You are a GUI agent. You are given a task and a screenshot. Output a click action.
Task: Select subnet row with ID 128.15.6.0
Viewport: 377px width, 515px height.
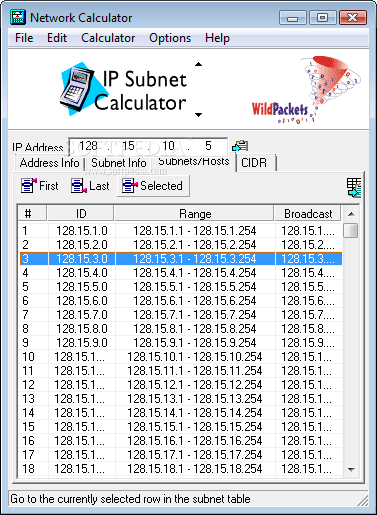(181, 301)
